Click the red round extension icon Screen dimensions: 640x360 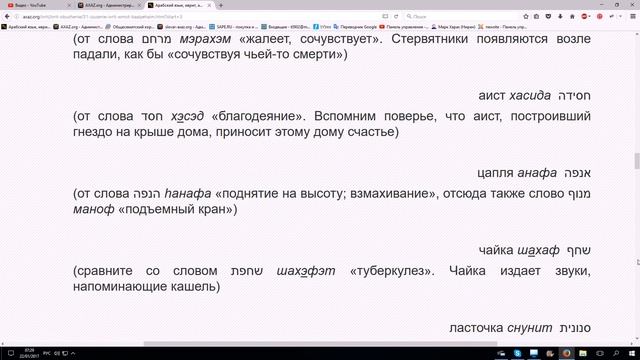tap(600, 16)
